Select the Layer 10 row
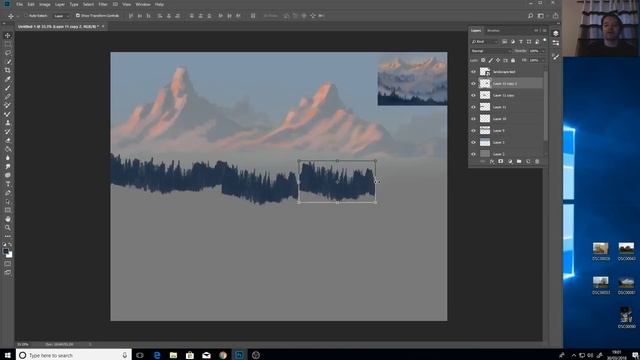Screen dimensions: 640x360 point(507,119)
